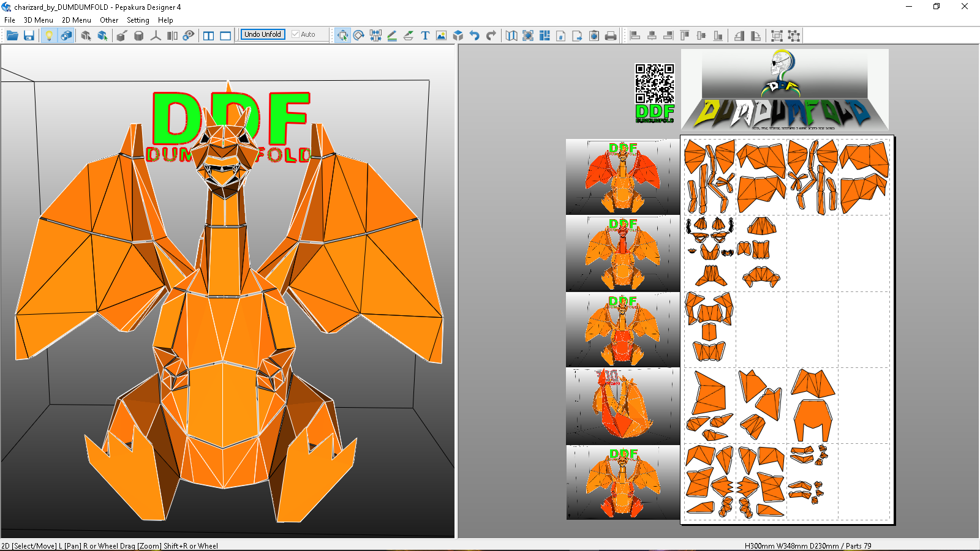Toggle the texture display cube icon

(66, 36)
